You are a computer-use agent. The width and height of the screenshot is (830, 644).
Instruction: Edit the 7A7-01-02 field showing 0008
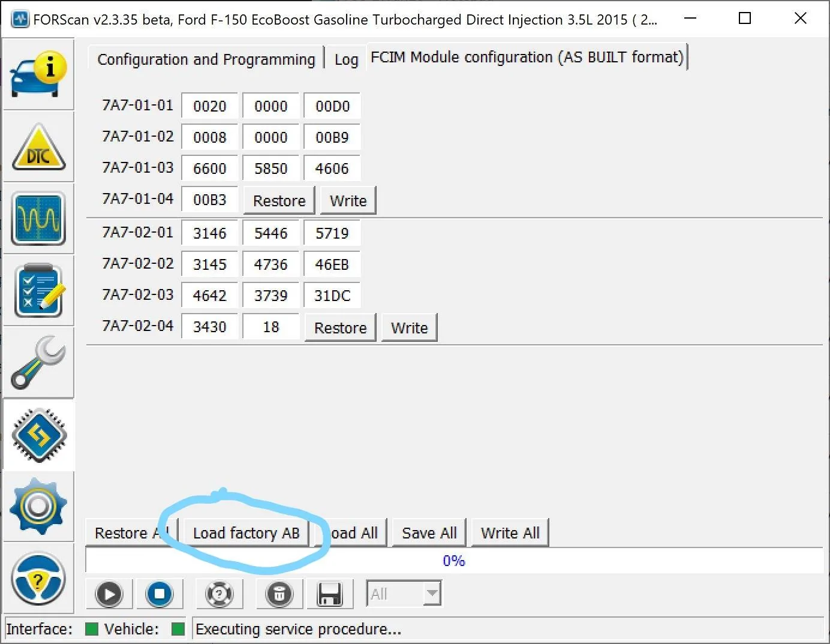[210, 137]
